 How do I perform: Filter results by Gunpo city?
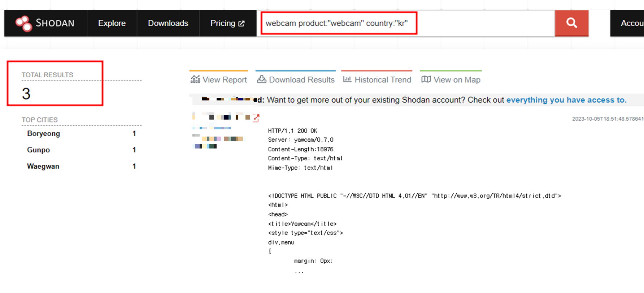click(x=38, y=150)
